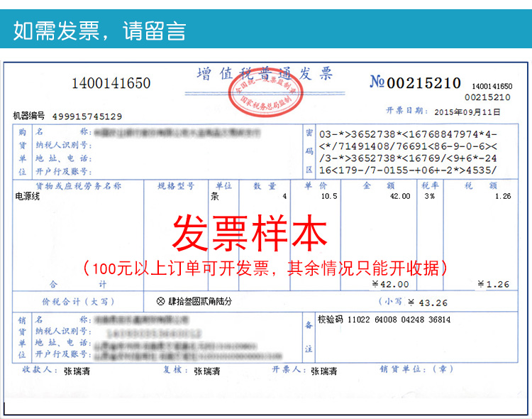Select the machine number 499915745129

coord(87,116)
